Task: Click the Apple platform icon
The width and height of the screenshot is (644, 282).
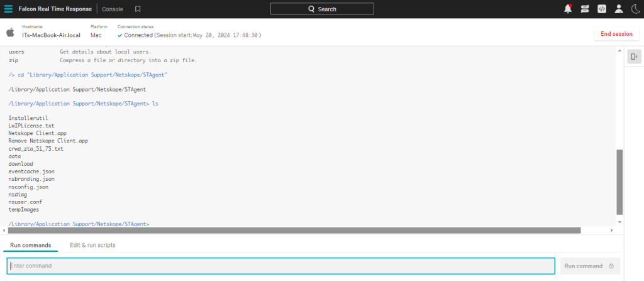Action: [10, 32]
